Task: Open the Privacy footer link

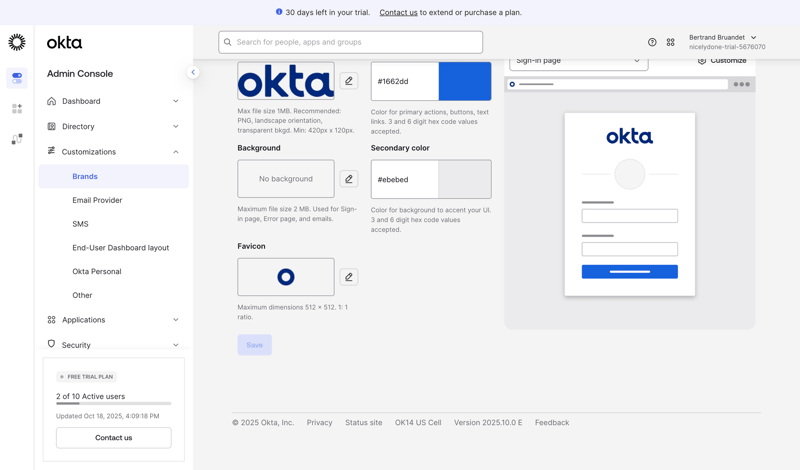Action: click(x=319, y=423)
